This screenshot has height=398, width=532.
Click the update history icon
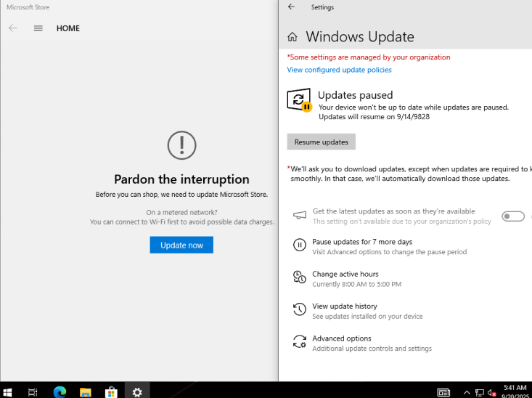[x=300, y=309]
